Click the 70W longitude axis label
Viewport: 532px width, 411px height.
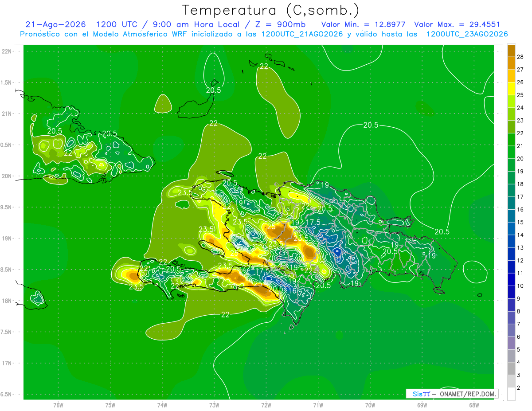point(370,405)
